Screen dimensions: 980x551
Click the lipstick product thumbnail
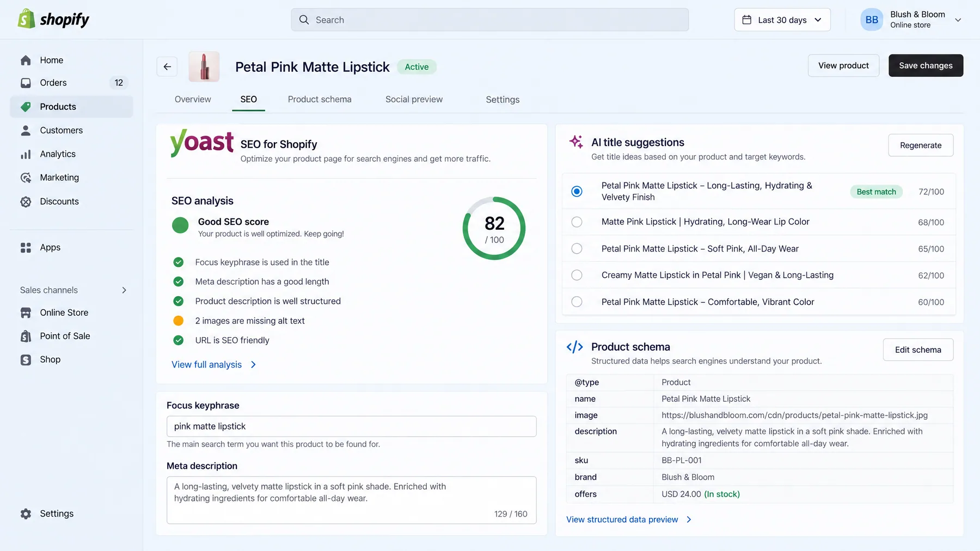click(x=204, y=66)
